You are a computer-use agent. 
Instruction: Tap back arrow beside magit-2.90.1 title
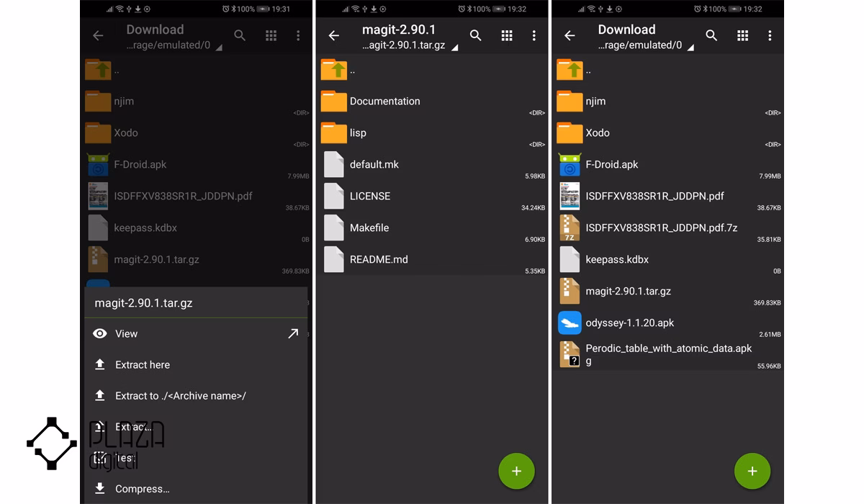334,35
